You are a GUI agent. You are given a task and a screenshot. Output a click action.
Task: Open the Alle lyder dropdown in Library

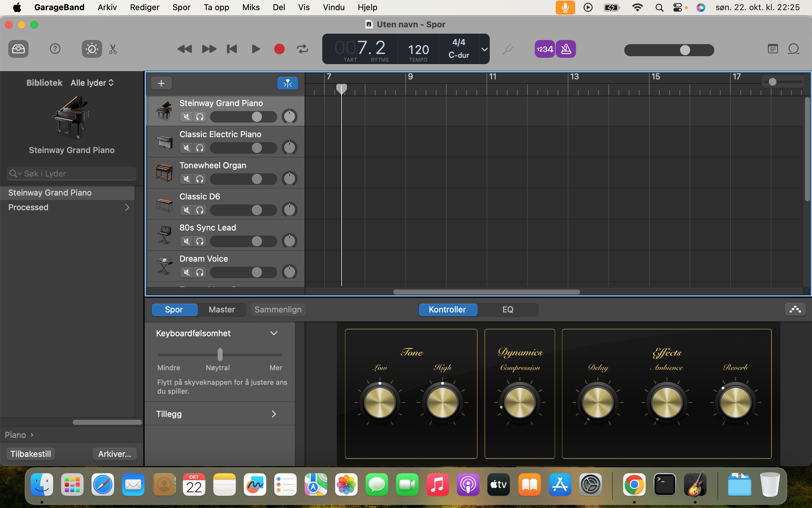pyautogui.click(x=92, y=83)
